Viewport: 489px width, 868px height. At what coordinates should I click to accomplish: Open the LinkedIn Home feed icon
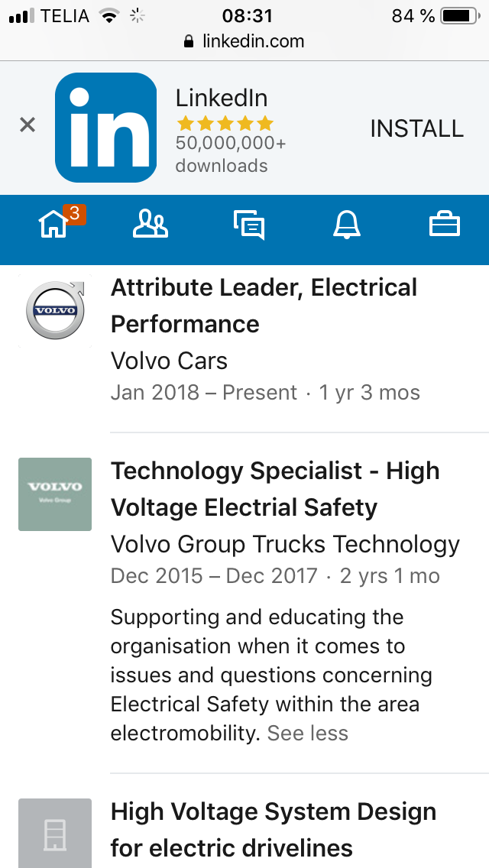click(x=53, y=225)
